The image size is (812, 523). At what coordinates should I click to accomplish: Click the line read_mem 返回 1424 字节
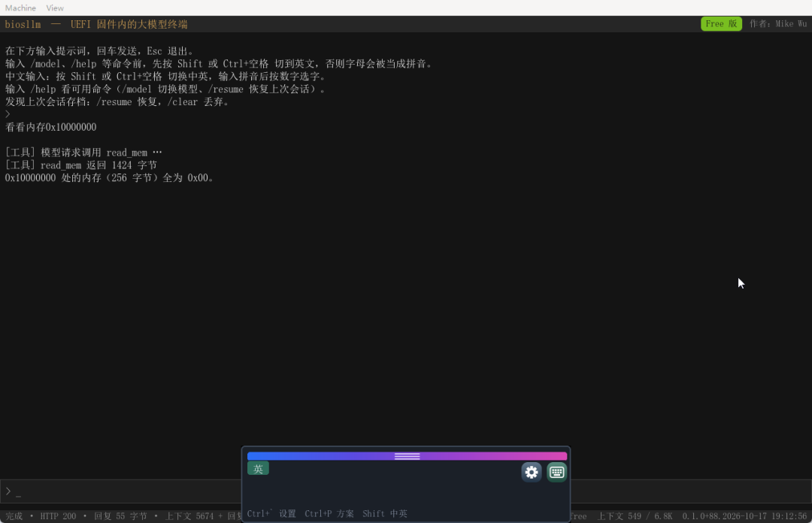click(x=80, y=165)
